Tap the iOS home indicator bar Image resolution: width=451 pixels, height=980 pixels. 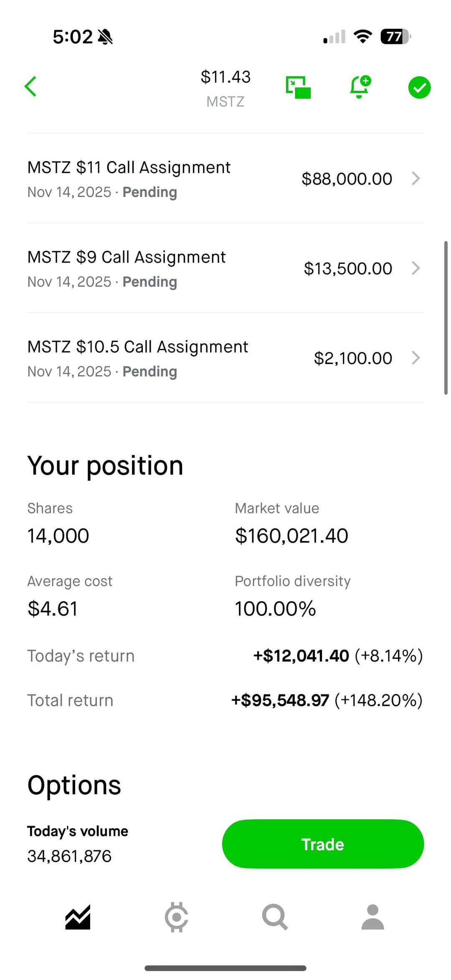225,968
